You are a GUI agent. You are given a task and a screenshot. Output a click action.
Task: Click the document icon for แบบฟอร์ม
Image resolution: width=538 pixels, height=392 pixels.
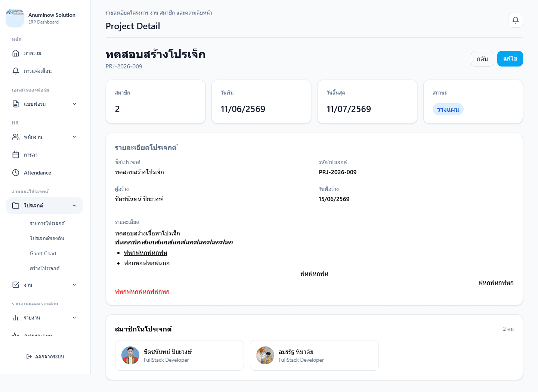pyautogui.click(x=16, y=104)
